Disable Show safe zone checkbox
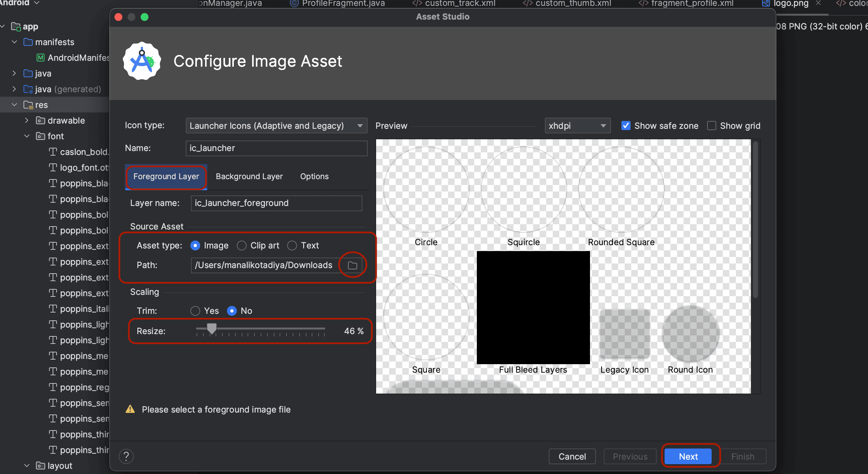This screenshot has height=474, width=868. 626,126
